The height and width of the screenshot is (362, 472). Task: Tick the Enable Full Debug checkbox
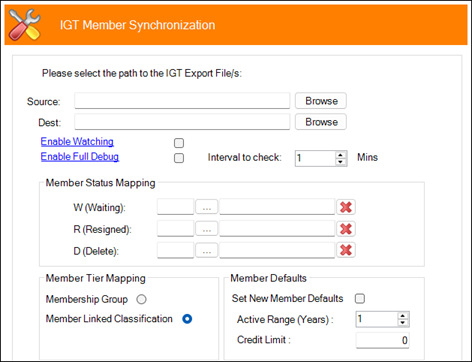[179, 158]
